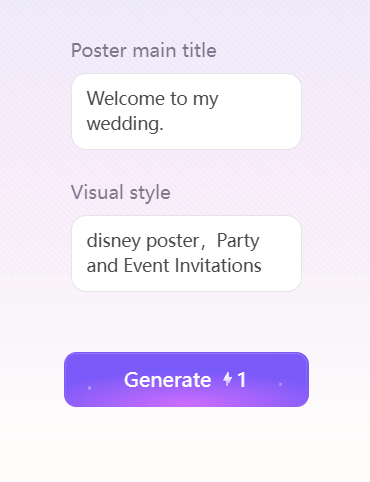
Task: Click the 'Visual style' label
Action: tap(121, 193)
